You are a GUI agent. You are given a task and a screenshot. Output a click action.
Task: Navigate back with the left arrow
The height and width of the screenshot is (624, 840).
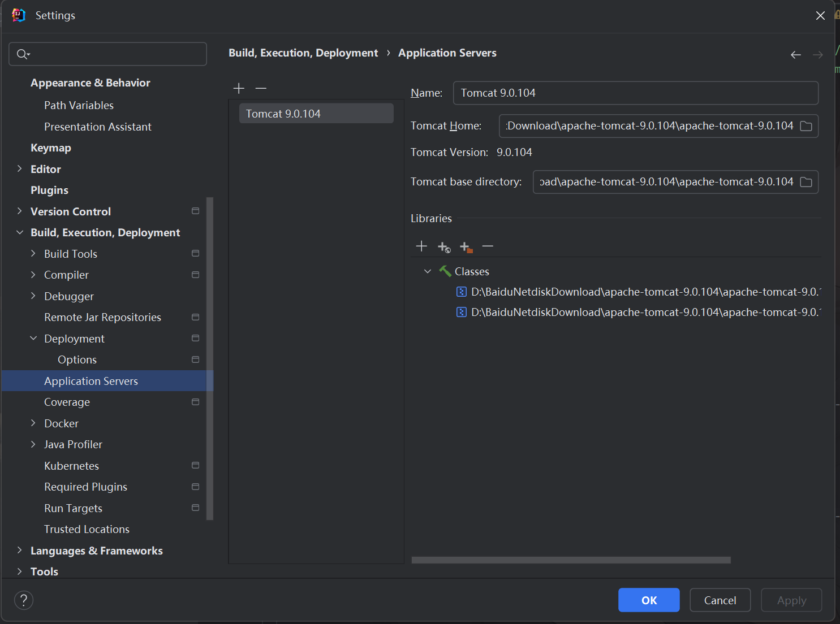point(795,55)
